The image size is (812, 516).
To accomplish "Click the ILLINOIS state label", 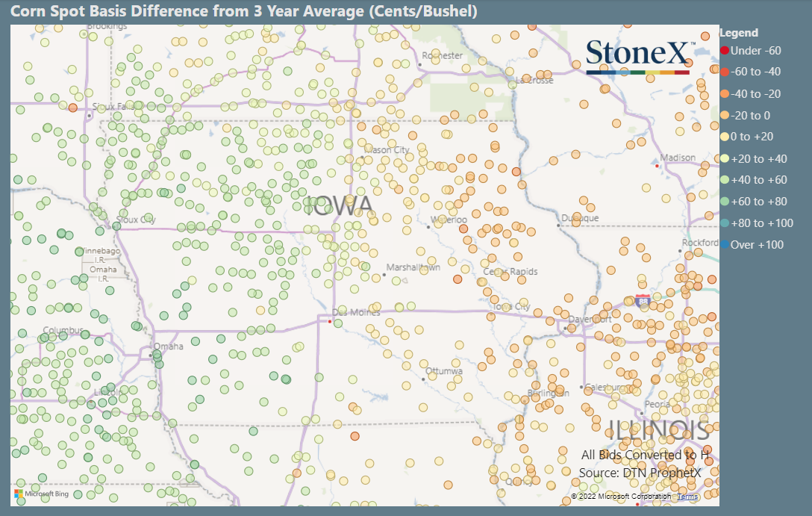I will [658, 430].
